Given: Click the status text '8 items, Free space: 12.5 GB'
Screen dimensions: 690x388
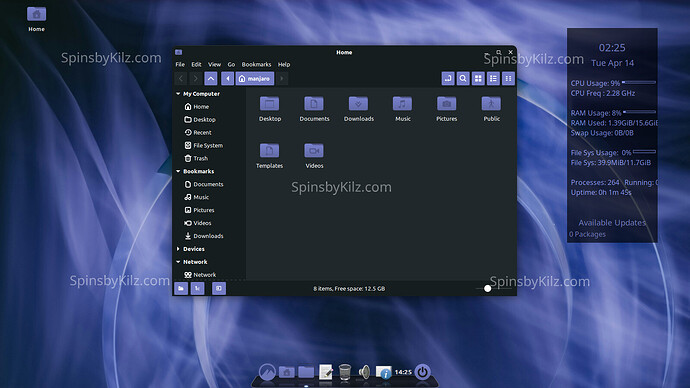Looking at the screenshot, I should pos(349,289).
